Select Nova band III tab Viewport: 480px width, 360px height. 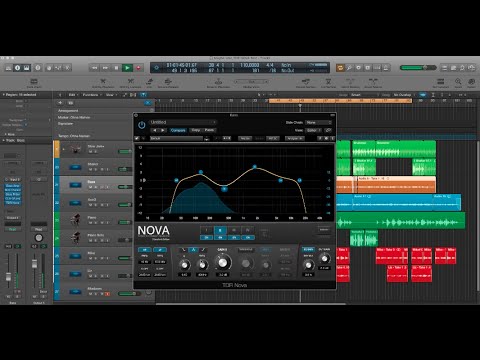tap(234, 230)
